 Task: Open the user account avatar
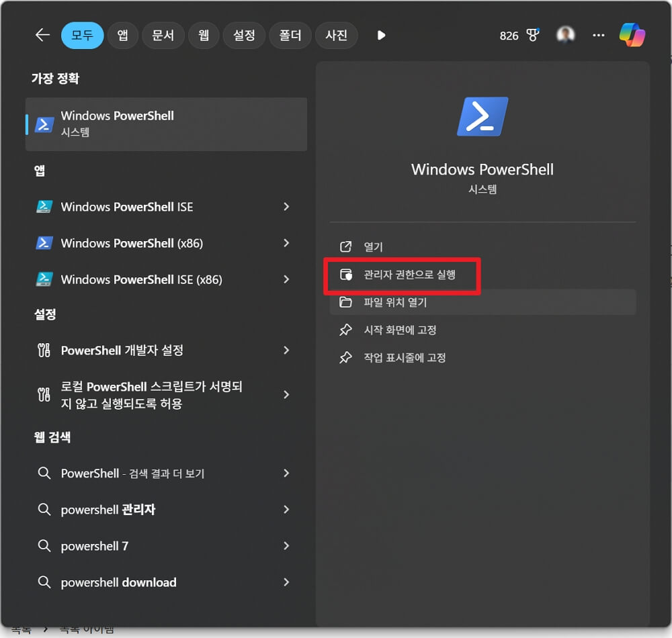565,35
